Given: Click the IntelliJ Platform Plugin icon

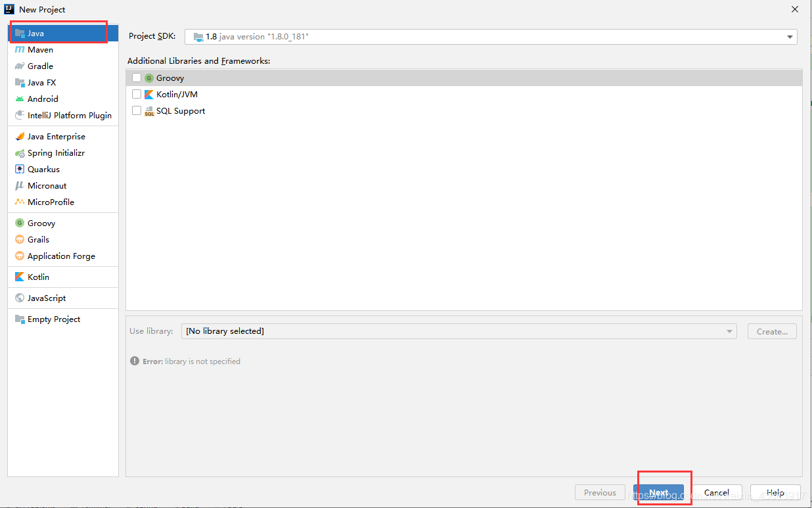Looking at the screenshot, I should click(20, 115).
